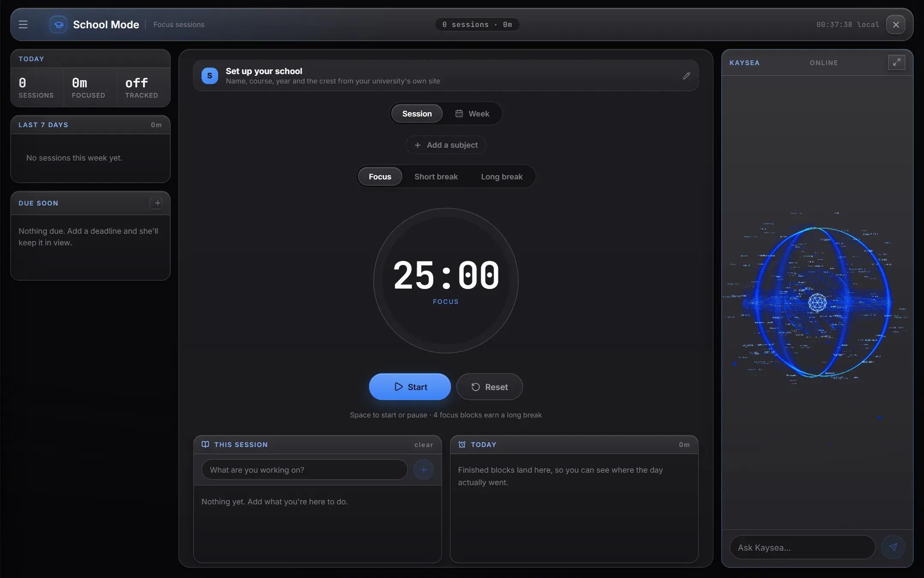Click the 'ONLINE' status label
Image resolution: width=924 pixels, height=578 pixels.
(x=823, y=63)
